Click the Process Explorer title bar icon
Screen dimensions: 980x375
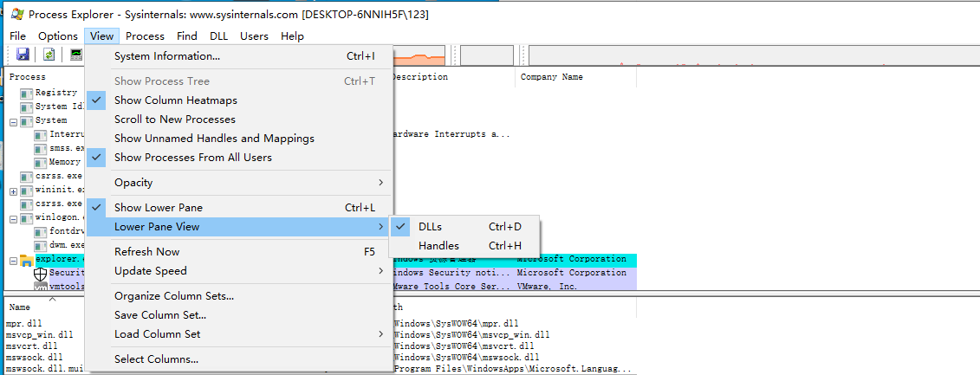(x=18, y=14)
